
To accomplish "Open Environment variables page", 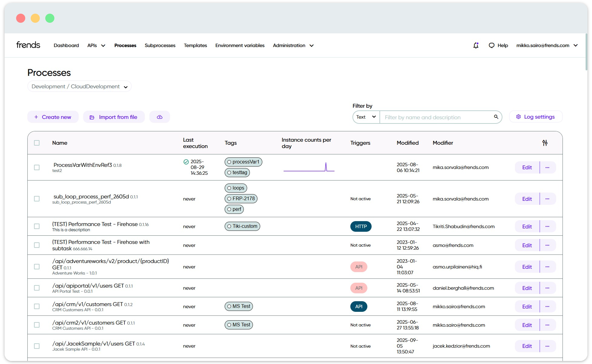I will [240, 45].
